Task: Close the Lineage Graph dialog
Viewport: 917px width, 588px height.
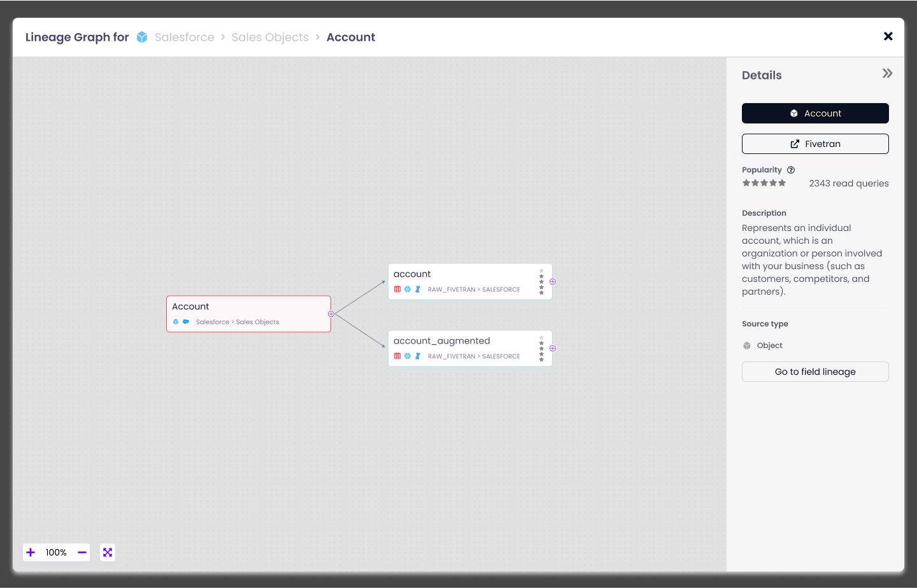Action: (888, 36)
